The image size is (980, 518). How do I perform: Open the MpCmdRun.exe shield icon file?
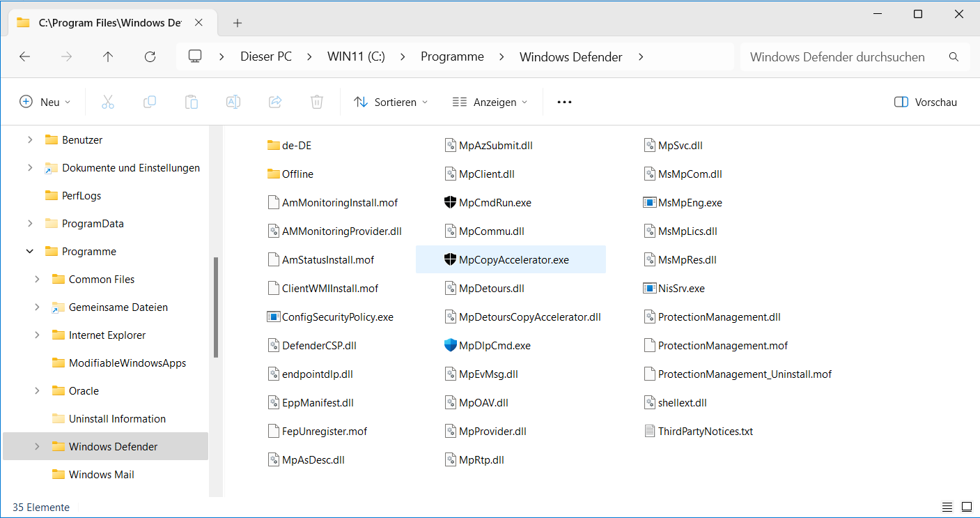pos(488,203)
